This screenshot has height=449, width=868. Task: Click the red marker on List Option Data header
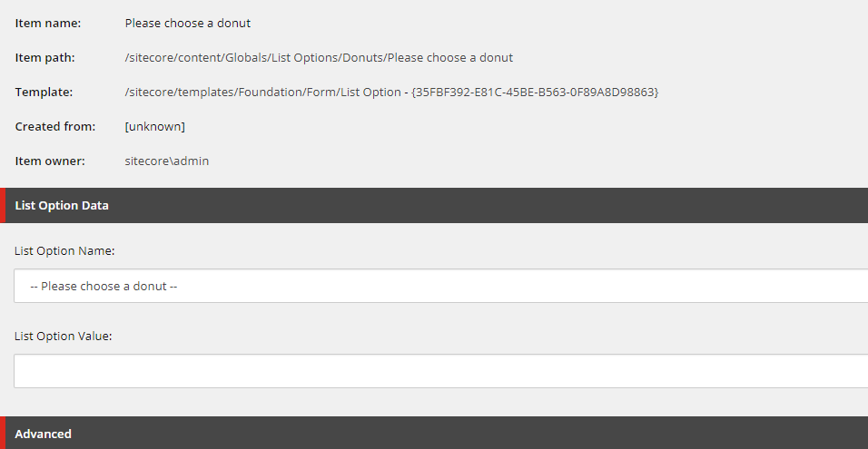tap(3, 206)
